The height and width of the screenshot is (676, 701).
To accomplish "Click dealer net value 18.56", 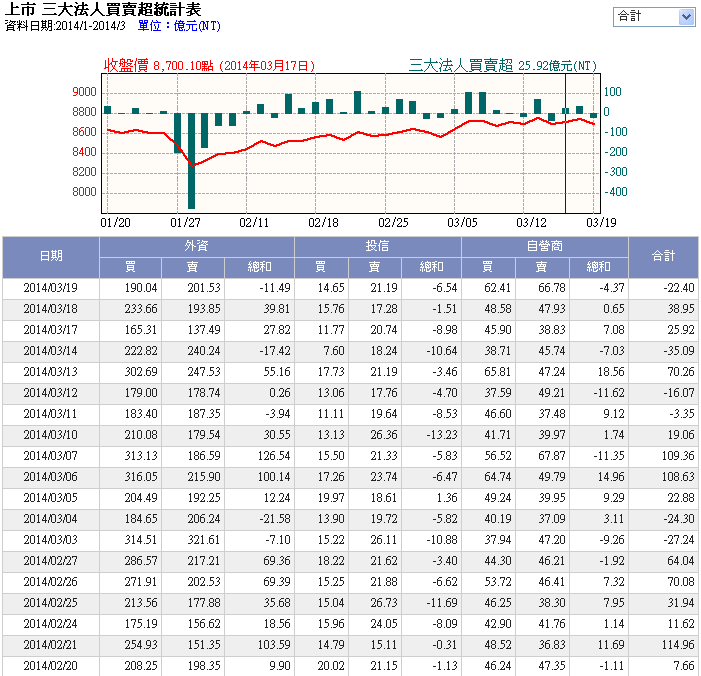I will click(x=611, y=372).
